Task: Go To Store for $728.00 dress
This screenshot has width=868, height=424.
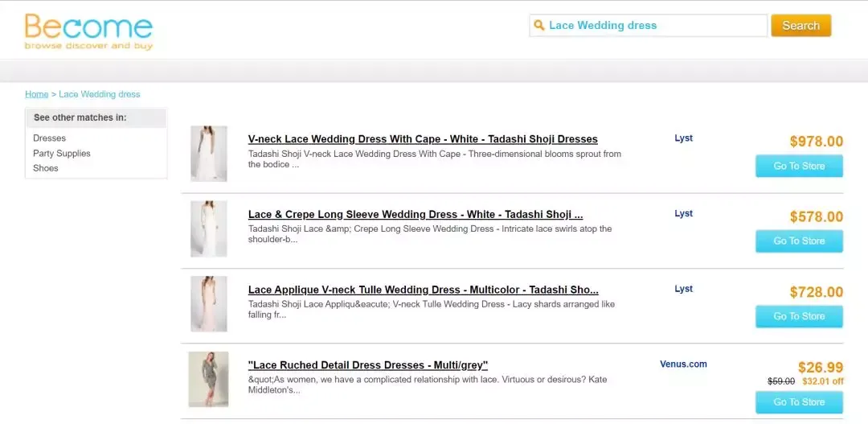Action: click(x=799, y=316)
